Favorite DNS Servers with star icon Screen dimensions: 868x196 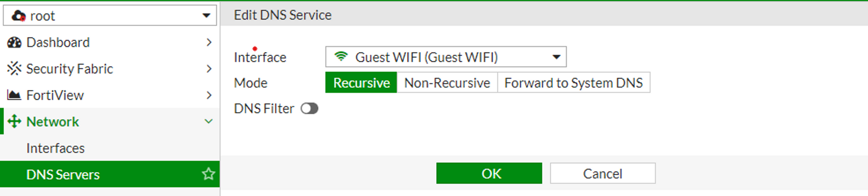pos(208,174)
